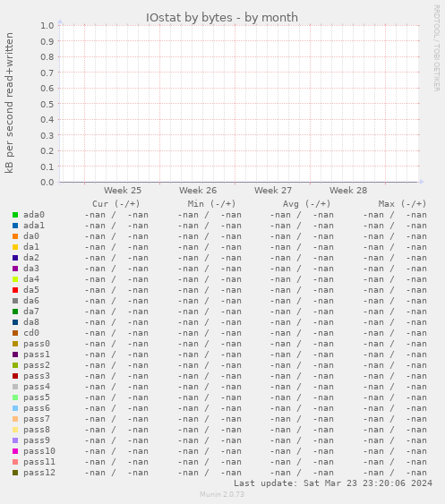The height and width of the screenshot is (504, 445).
Task: Select the pass2 legend label
Action: [x=37, y=365]
